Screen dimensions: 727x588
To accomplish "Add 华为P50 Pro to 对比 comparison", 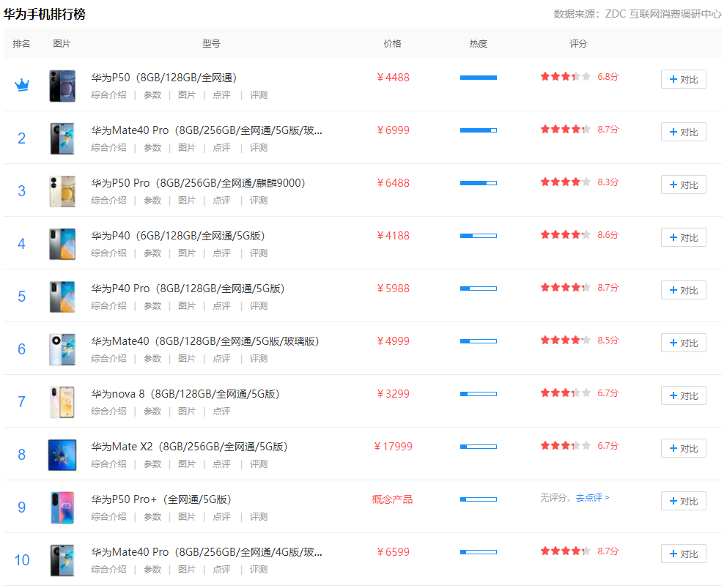I will click(x=684, y=185).
